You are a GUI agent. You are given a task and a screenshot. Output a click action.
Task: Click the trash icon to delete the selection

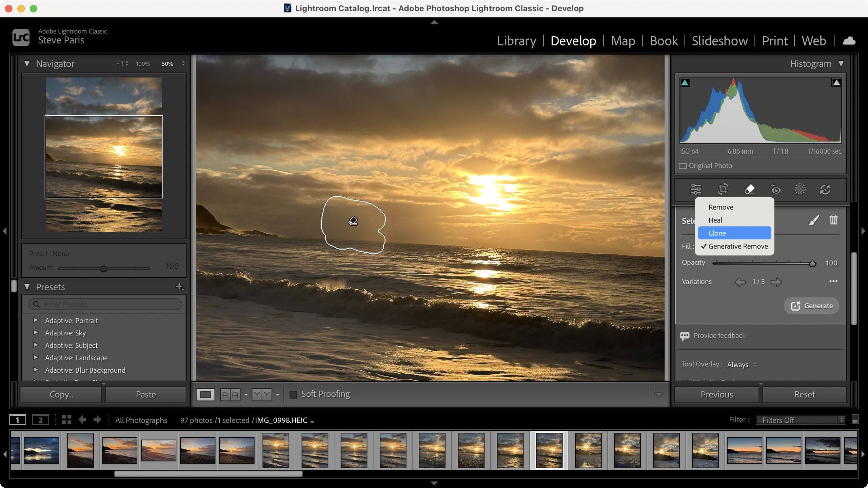[833, 220]
